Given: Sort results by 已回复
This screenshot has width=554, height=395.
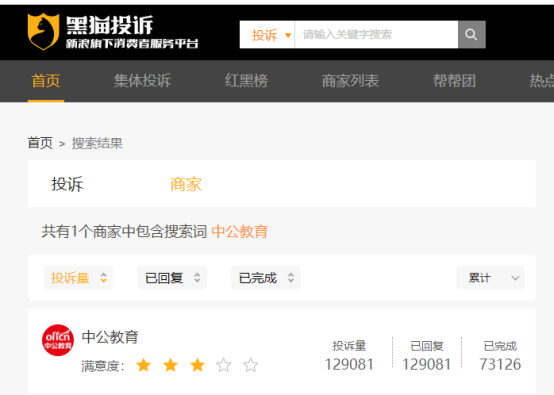Looking at the screenshot, I should [172, 278].
